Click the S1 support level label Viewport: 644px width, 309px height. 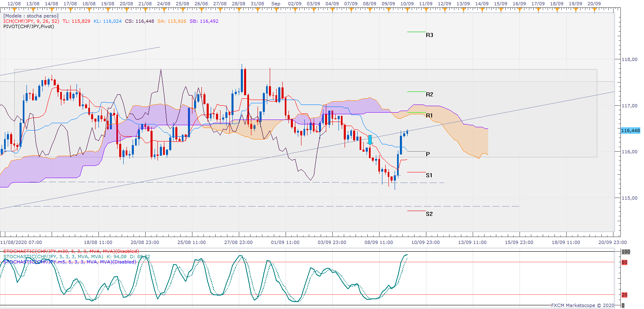coord(429,175)
